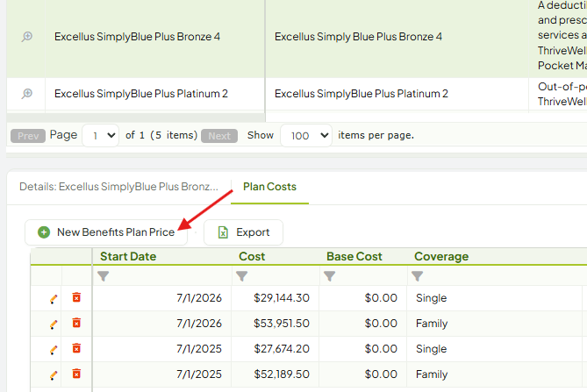Go to the Prev page
Image resolution: width=587 pixels, height=392 pixels.
click(x=28, y=136)
